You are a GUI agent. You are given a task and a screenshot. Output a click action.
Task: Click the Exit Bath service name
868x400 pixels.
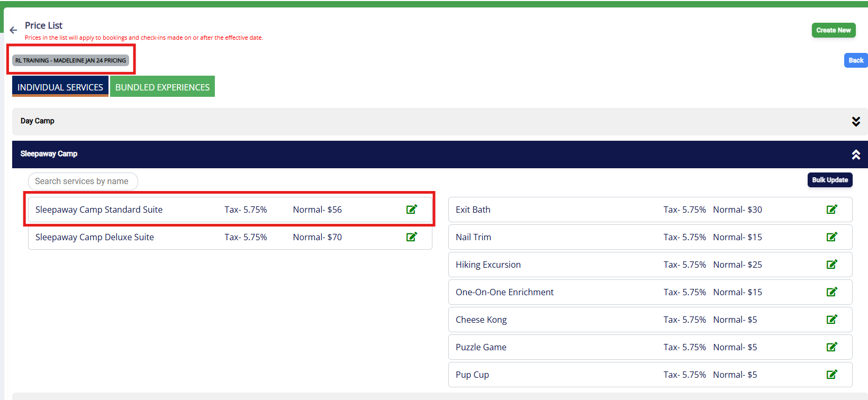(x=473, y=210)
